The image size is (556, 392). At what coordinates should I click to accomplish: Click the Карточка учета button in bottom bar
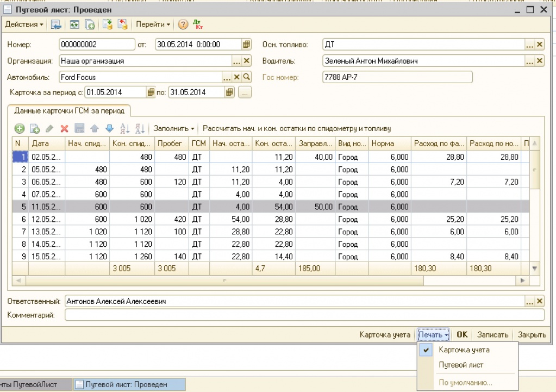click(x=385, y=334)
